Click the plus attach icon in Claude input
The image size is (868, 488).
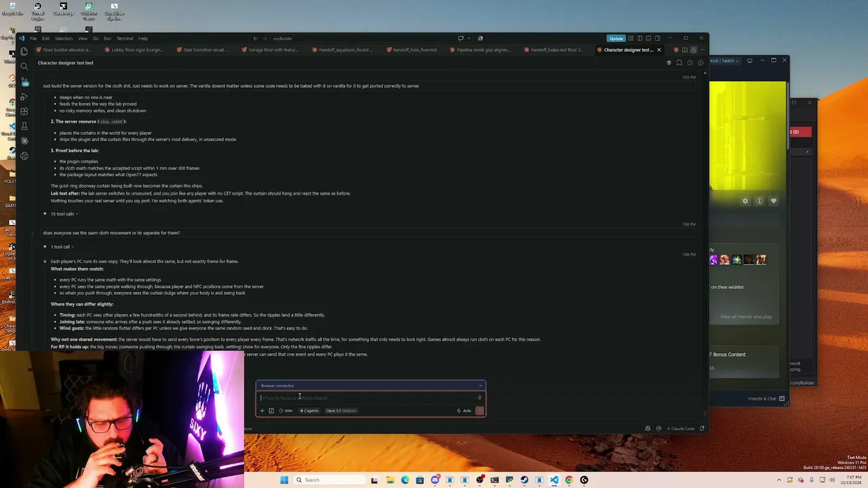[x=262, y=411]
